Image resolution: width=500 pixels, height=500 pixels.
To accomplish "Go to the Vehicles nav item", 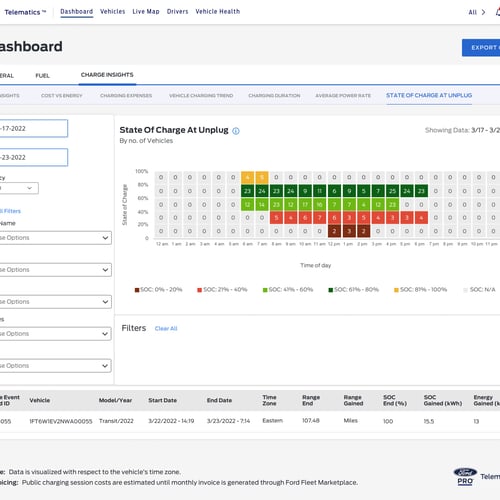I will (113, 12).
